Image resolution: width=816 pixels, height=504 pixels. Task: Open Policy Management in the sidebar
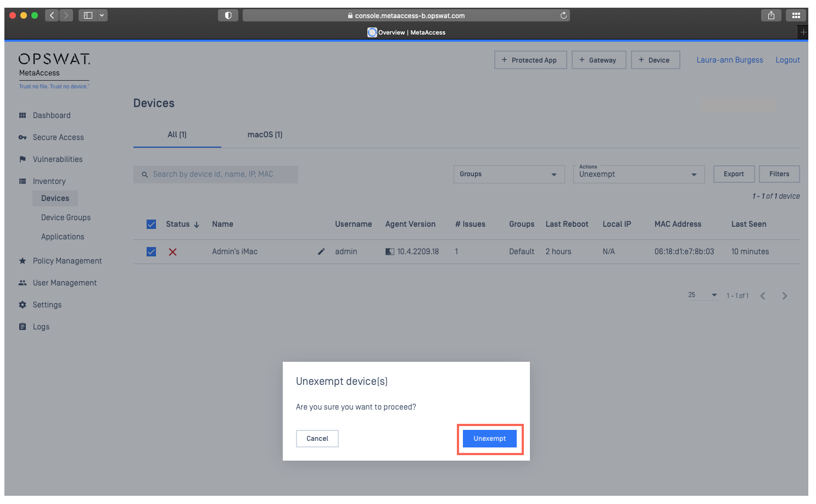pyautogui.click(x=67, y=261)
